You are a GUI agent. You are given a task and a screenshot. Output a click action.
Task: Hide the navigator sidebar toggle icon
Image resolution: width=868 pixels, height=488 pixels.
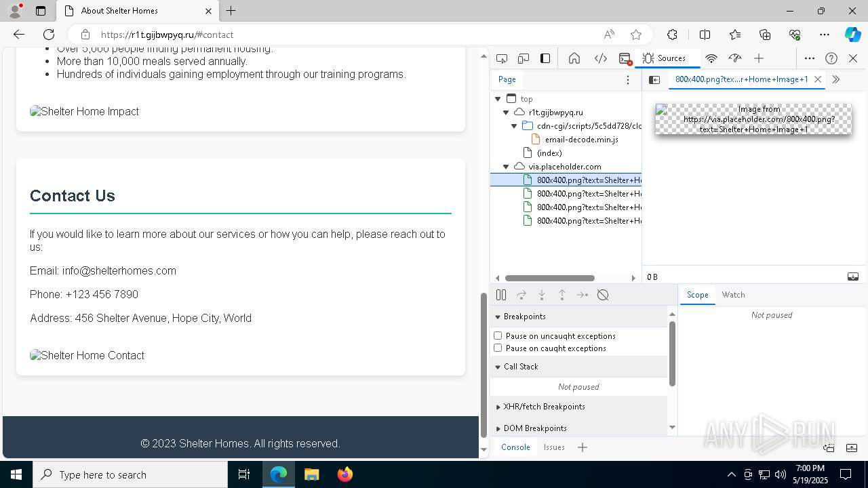point(654,80)
